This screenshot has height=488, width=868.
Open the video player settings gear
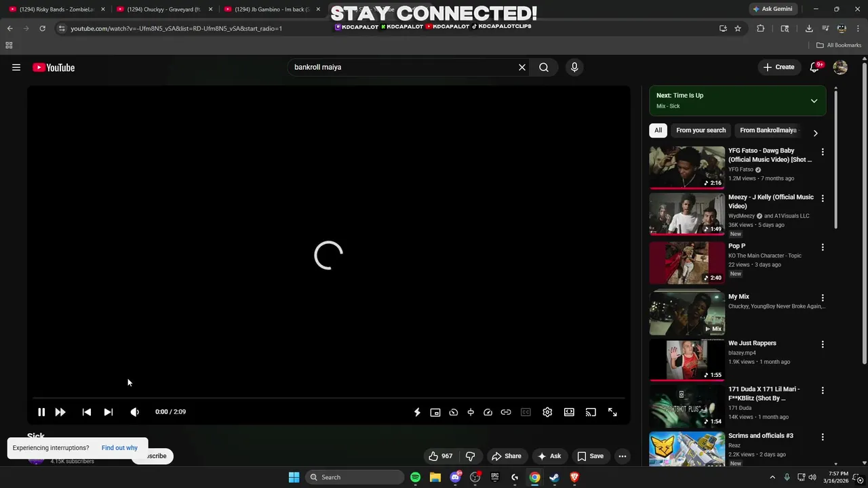[x=547, y=412]
